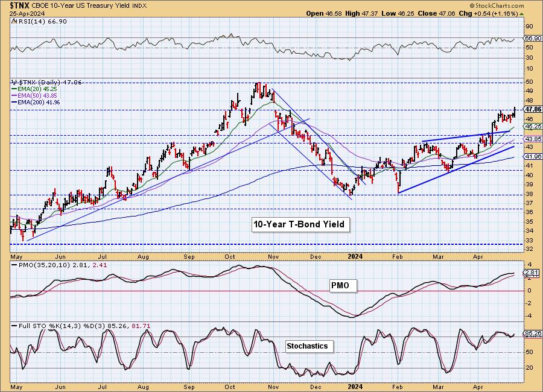Open the StockCharts.com attribution link
Viewport: 543px width, 392px height.
497,5
